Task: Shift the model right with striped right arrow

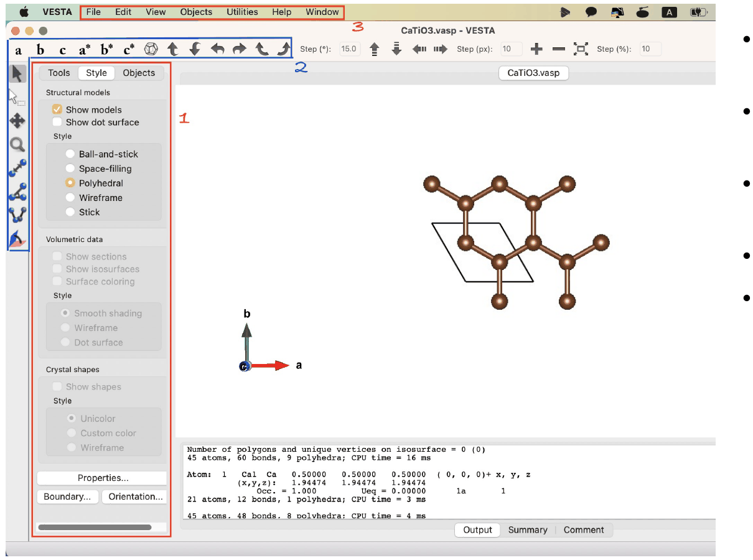Action: 441,49
